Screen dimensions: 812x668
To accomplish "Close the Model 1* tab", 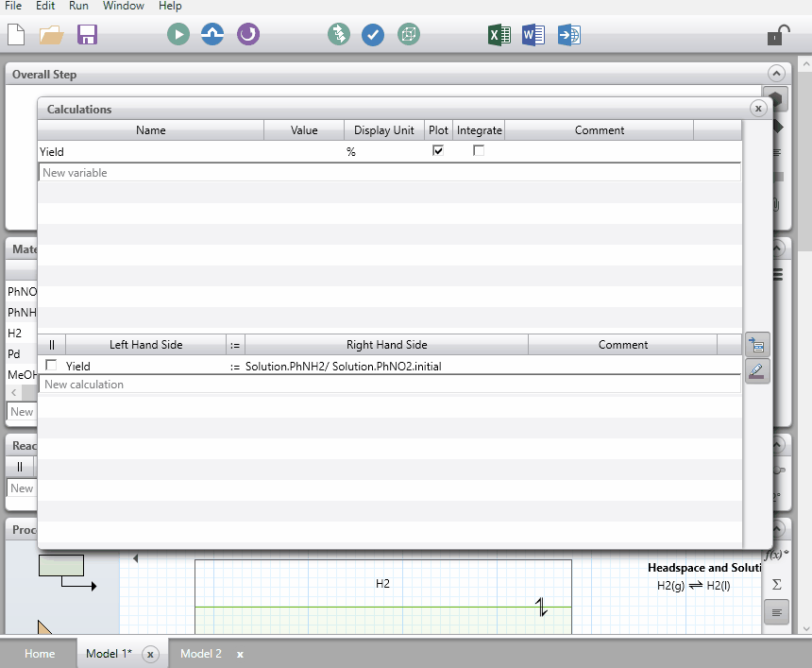I will [150, 654].
